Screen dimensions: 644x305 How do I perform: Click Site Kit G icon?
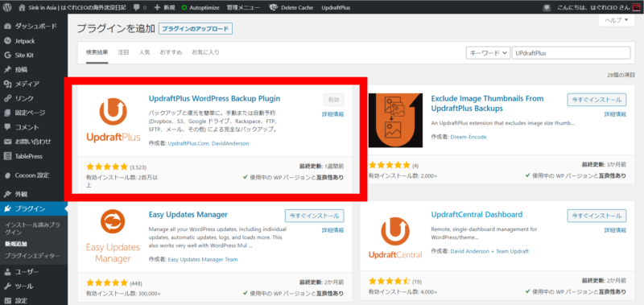[x=7, y=56]
